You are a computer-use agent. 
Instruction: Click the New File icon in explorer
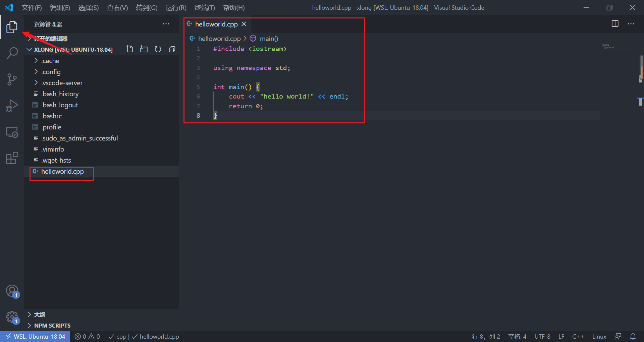click(x=129, y=49)
